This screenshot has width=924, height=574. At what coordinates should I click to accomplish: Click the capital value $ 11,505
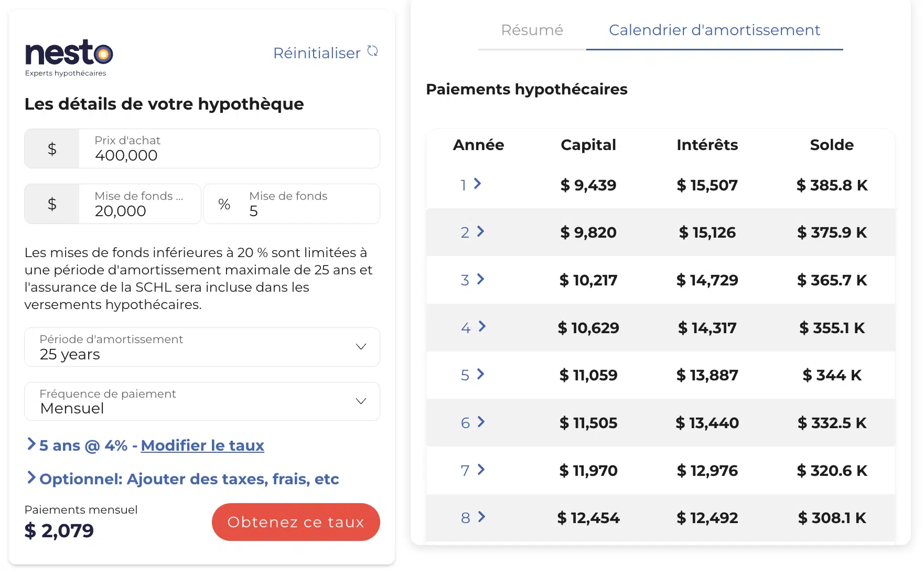coord(588,423)
